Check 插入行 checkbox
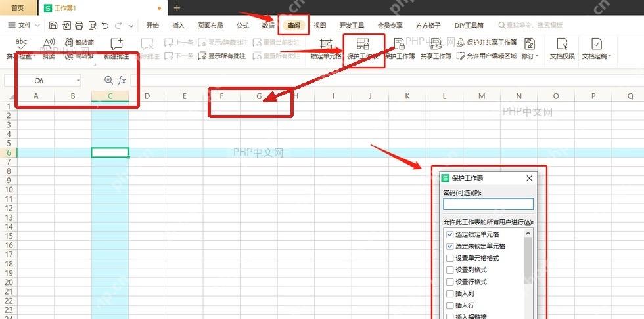 click(x=449, y=306)
